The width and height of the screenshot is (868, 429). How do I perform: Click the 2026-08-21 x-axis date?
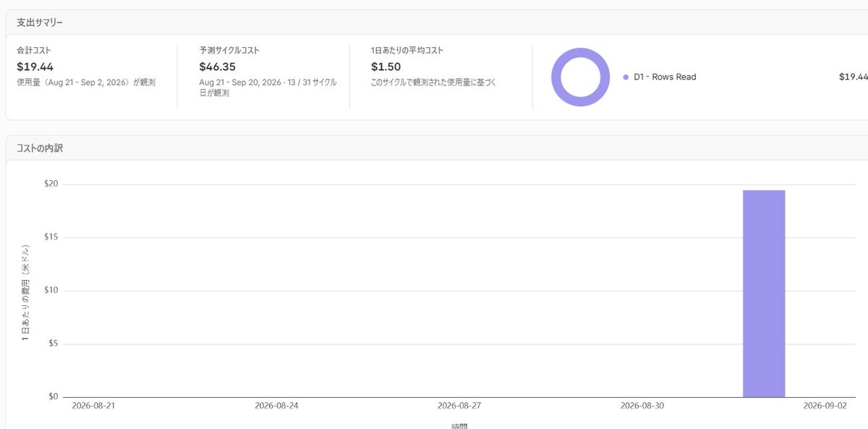pos(93,406)
